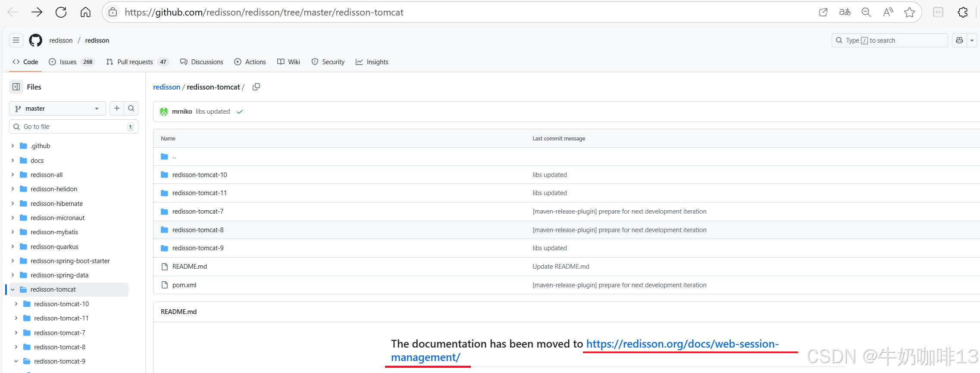Screen dimensions: 980x373
Task: Expand redisson-tomcat-10 in sidebar tree
Action: coord(16,304)
